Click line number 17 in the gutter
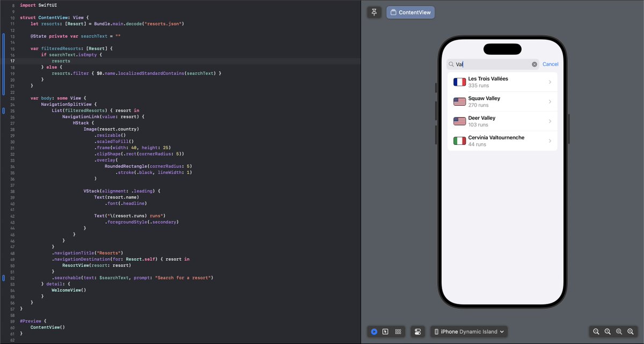644x344 pixels. coord(12,61)
